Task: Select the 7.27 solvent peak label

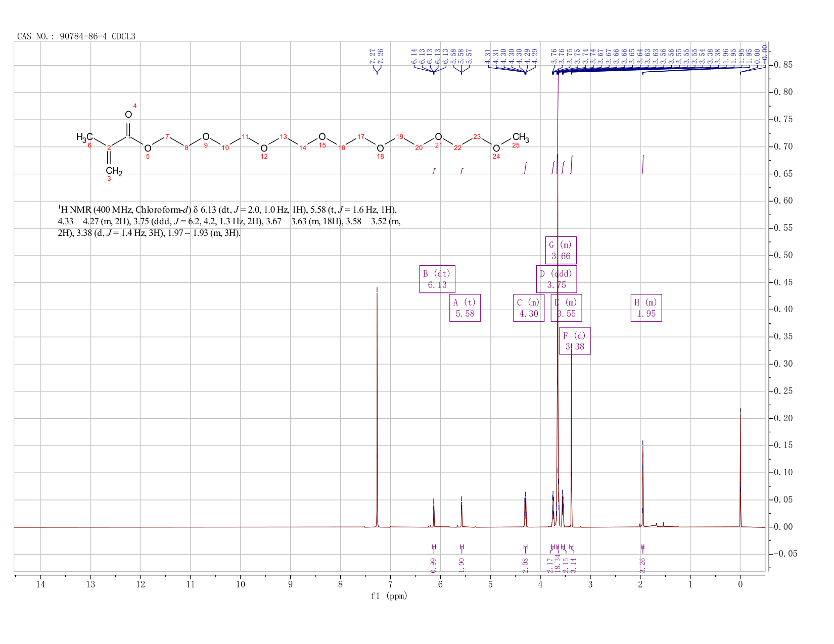Action: pyautogui.click(x=373, y=56)
